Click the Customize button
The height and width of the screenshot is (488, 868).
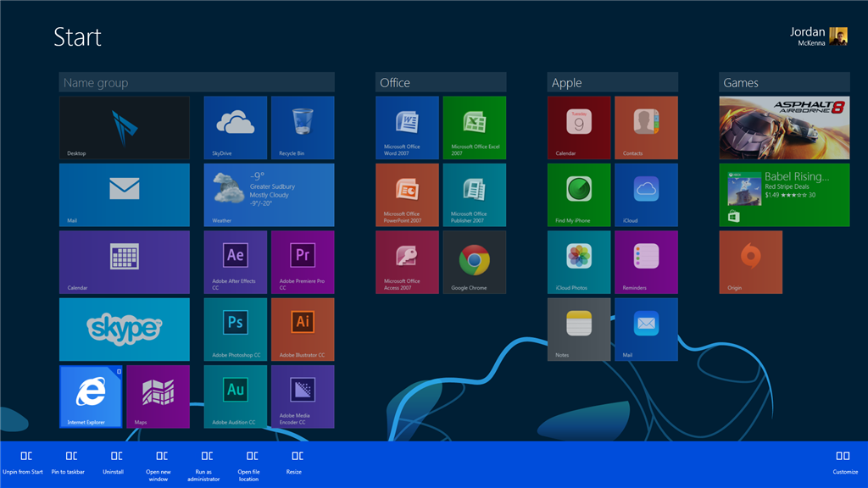click(x=845, y=463)
